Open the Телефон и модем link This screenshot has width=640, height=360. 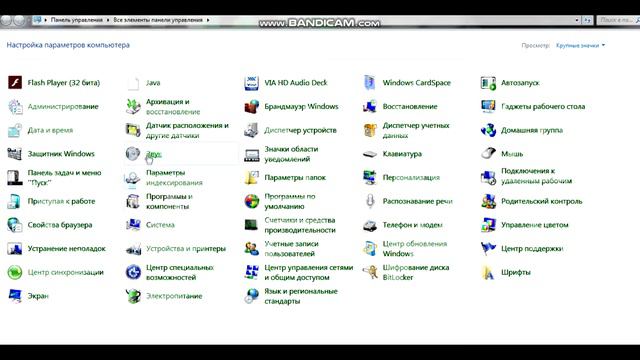tap(412, 225)
